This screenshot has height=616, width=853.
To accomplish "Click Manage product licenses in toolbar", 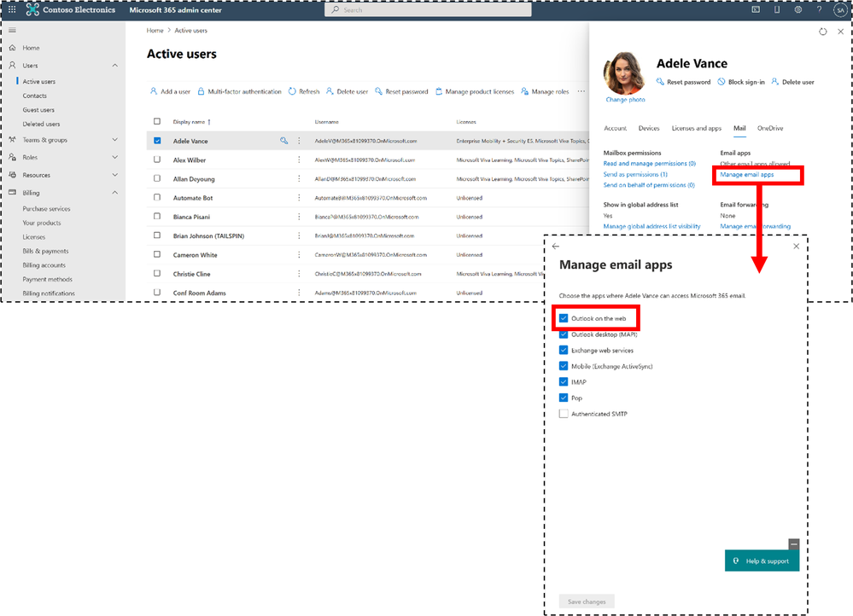I will [x=475, y=91].
